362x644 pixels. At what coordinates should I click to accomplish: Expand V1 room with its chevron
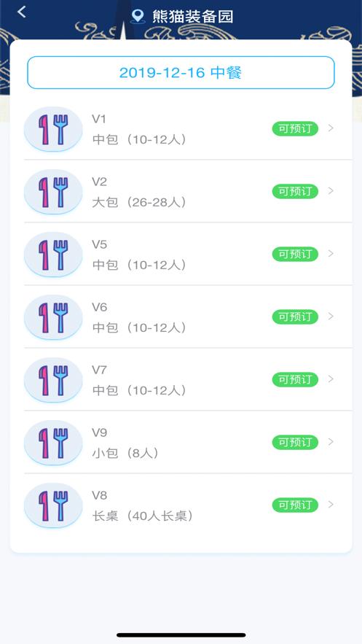tap(331, 128)
